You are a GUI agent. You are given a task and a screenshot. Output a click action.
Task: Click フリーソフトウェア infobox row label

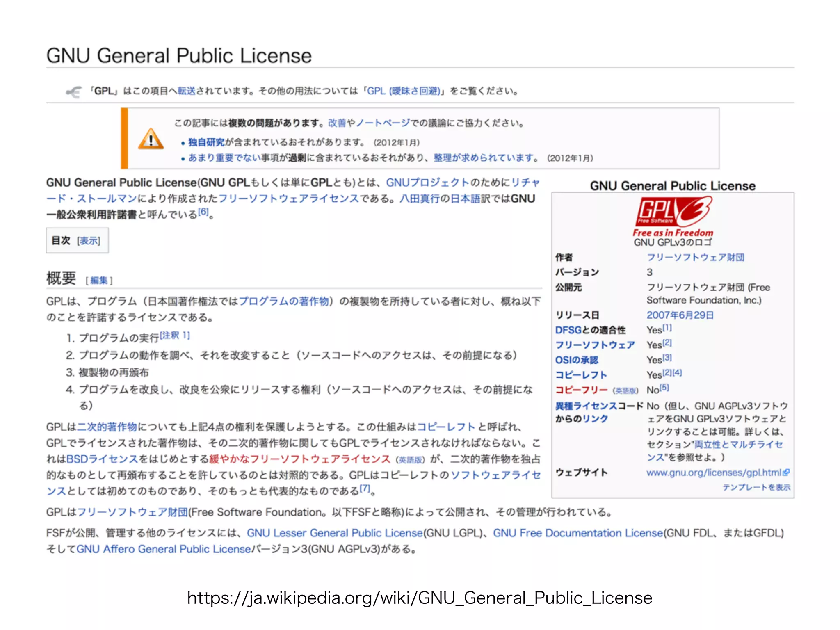[x=595, y=345]
